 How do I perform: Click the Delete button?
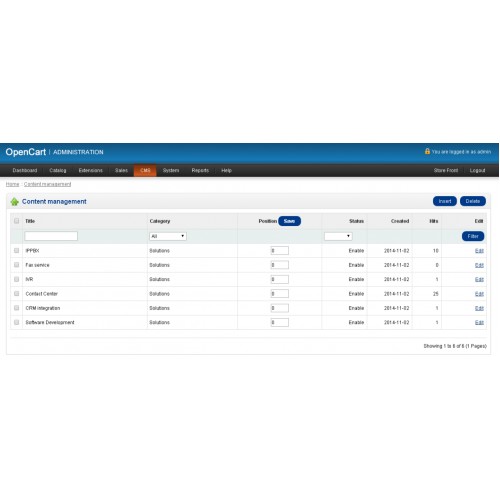pos(473,201)
